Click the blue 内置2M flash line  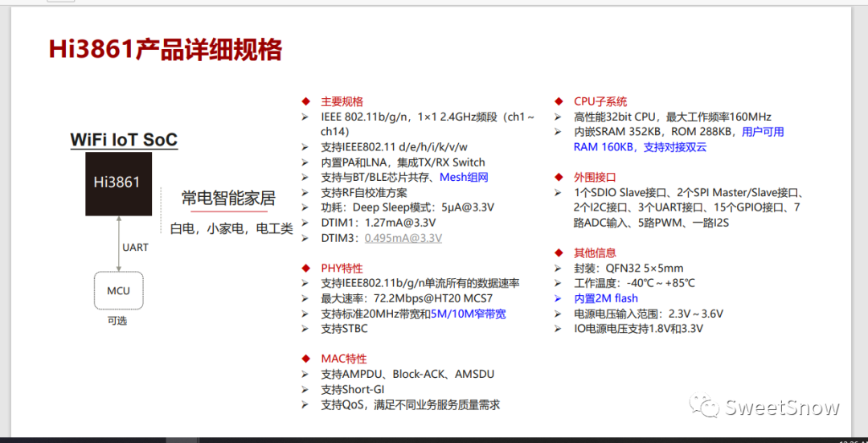pos(606,298)
